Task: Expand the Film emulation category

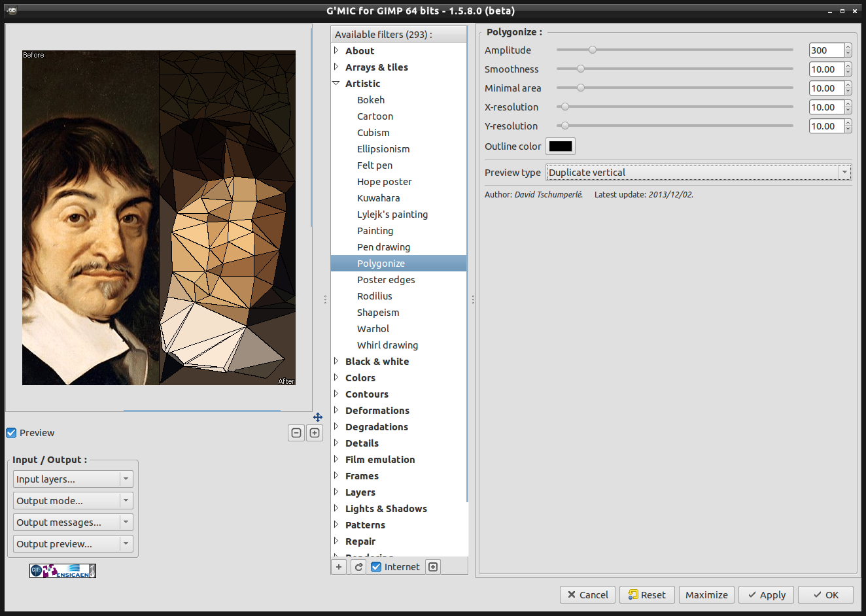Action: (336, 459)
